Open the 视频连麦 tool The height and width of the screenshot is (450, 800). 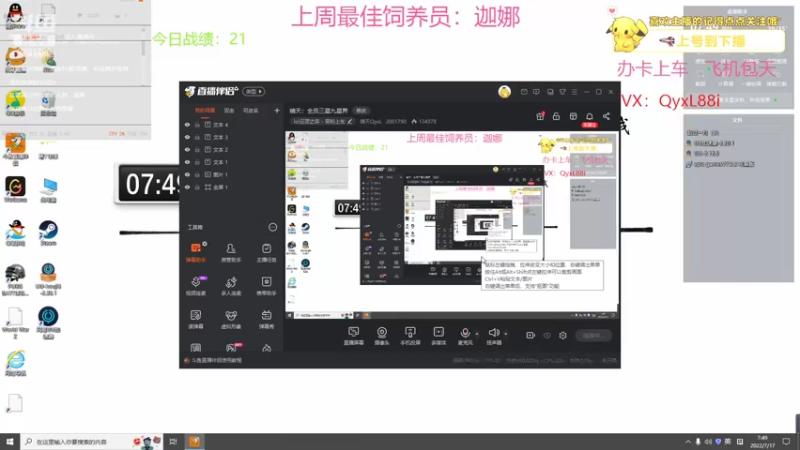[x=196, y=286]
